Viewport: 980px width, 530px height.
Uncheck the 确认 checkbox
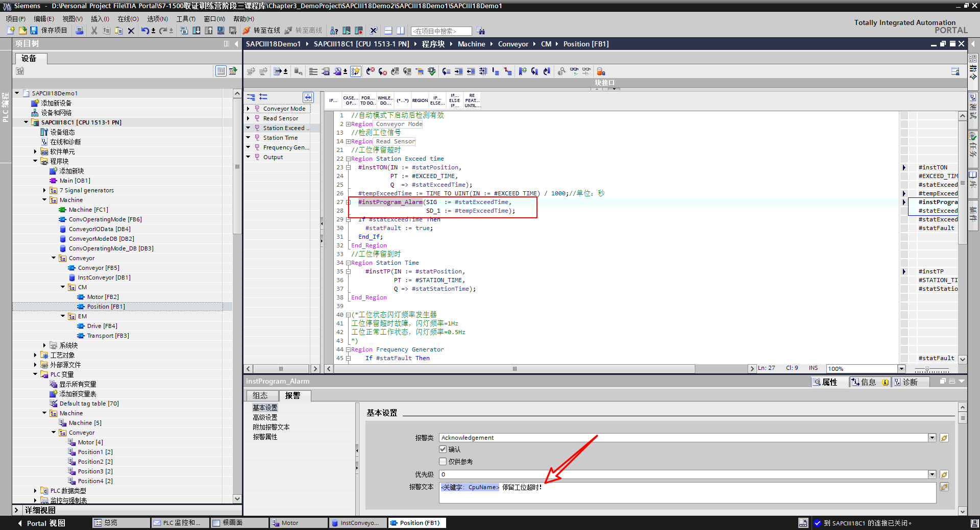(443, 449)
